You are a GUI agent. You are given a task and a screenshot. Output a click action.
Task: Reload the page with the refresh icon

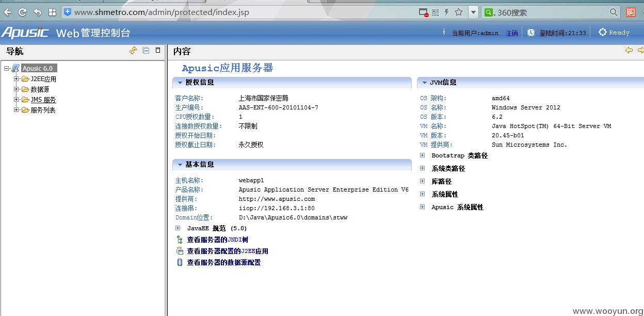pyautogui.click(x=22, y=12)
